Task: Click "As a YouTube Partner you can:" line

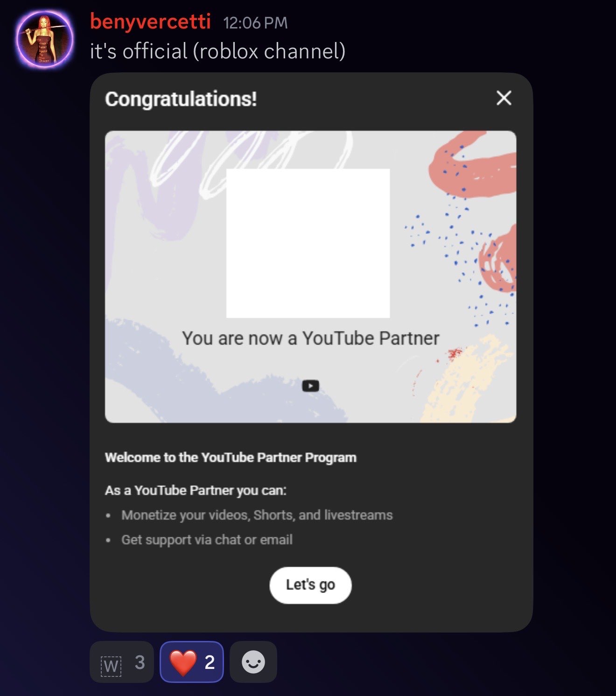Action: click(196, 491)
